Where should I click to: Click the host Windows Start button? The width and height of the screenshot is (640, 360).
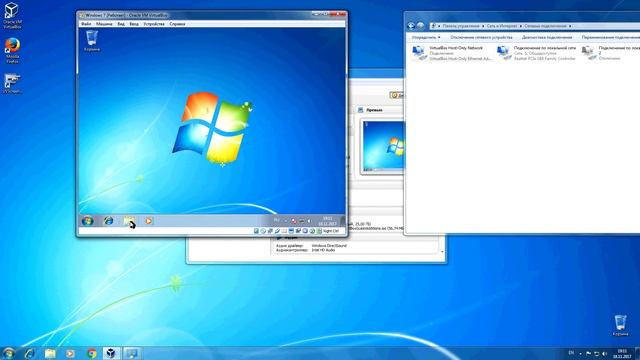coord(8,353)
